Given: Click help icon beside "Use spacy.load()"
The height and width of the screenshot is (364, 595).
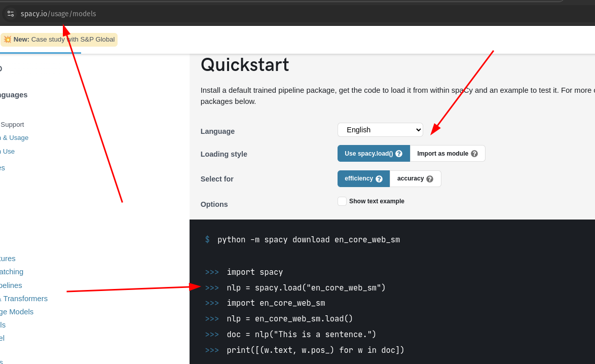Looking at the screenshot, I should point(399,154).
